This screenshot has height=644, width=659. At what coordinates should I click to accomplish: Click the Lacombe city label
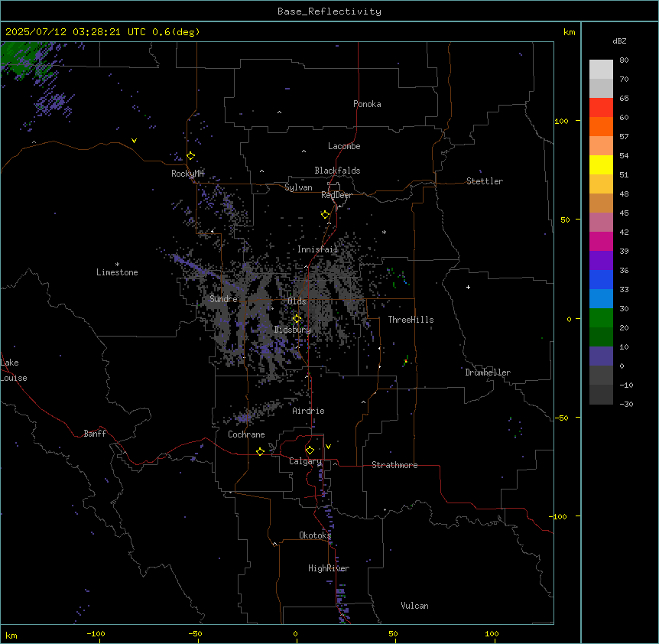point(344,146)
